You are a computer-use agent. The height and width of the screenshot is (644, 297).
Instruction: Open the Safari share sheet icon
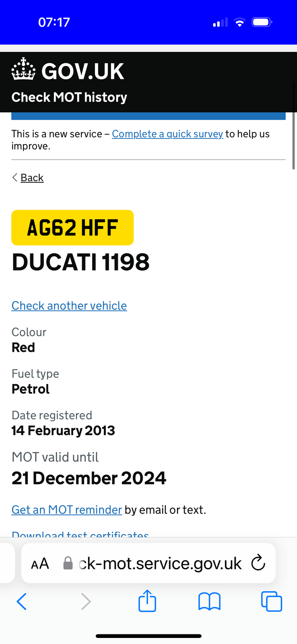pyautogui.click(x=147, y=601)
